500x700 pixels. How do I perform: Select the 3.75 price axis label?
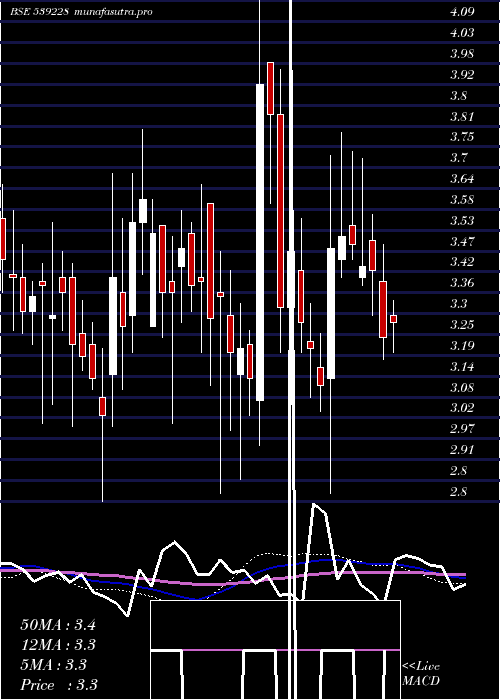tap(462, 137)
